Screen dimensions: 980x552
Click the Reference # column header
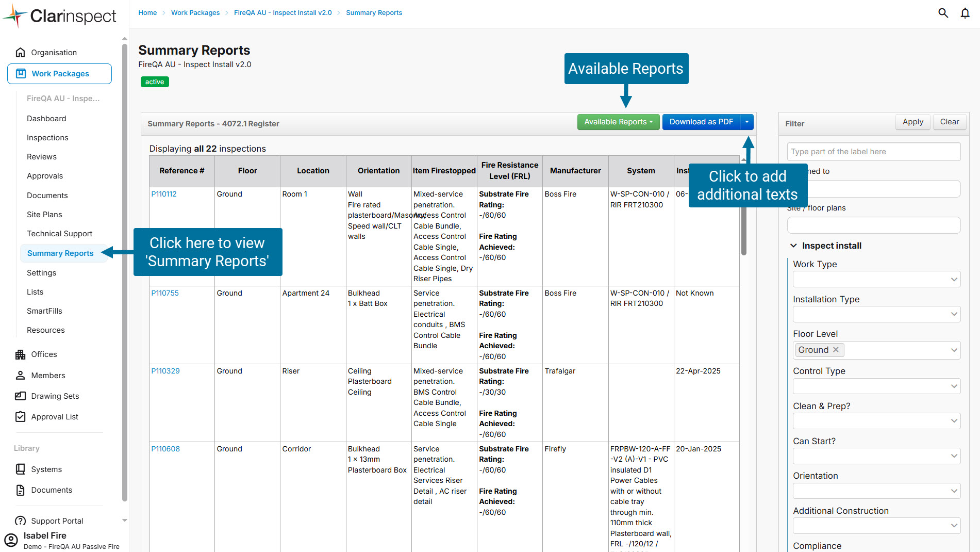(181, 171)
